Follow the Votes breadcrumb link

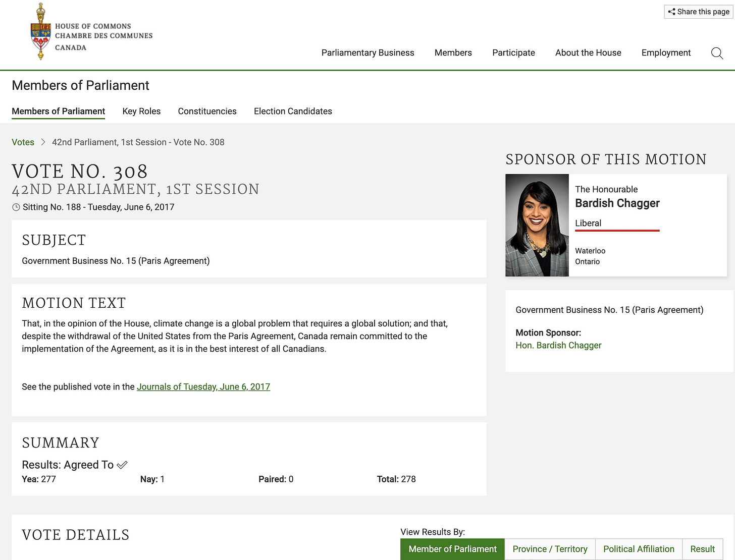(23, 142)
